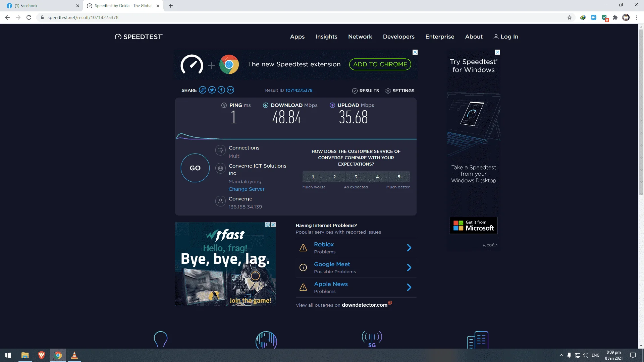This screenshot has width=644, height=362.
Task: Open the Enterprise menu
Action: [x=440, y=37]
